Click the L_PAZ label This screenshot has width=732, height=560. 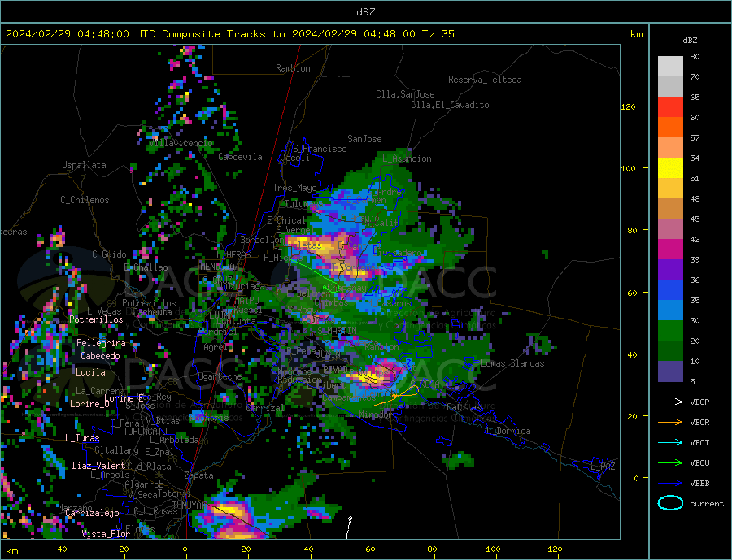[x=603, y=467]
